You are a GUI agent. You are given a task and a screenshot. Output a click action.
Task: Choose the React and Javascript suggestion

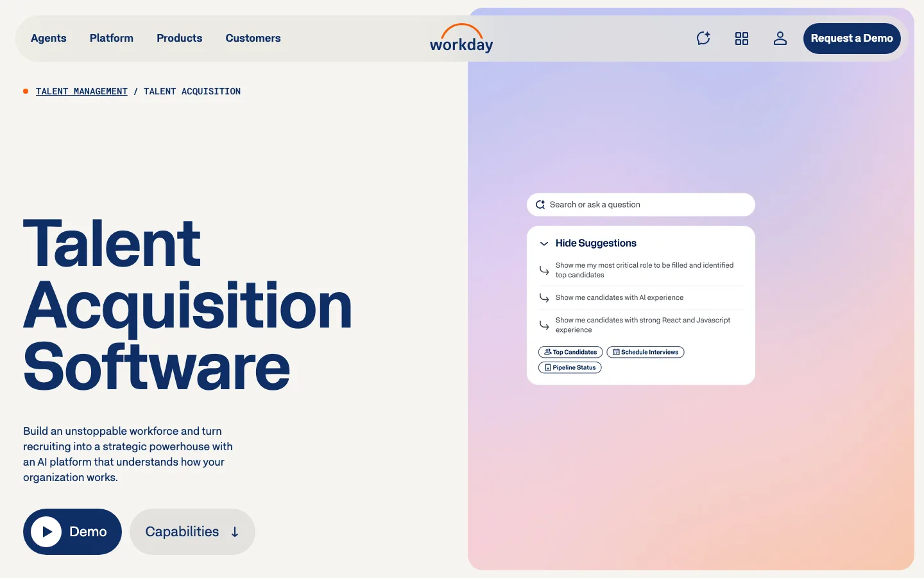[641, 325]
